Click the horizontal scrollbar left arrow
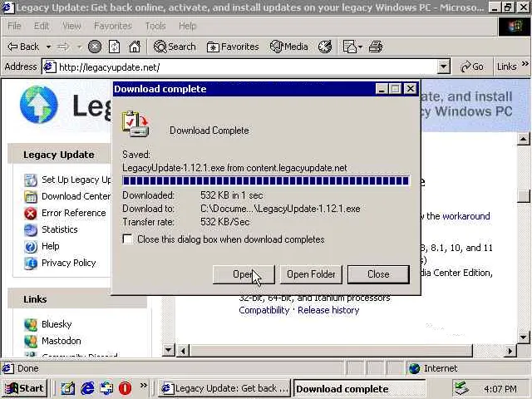 coord(183,351)
